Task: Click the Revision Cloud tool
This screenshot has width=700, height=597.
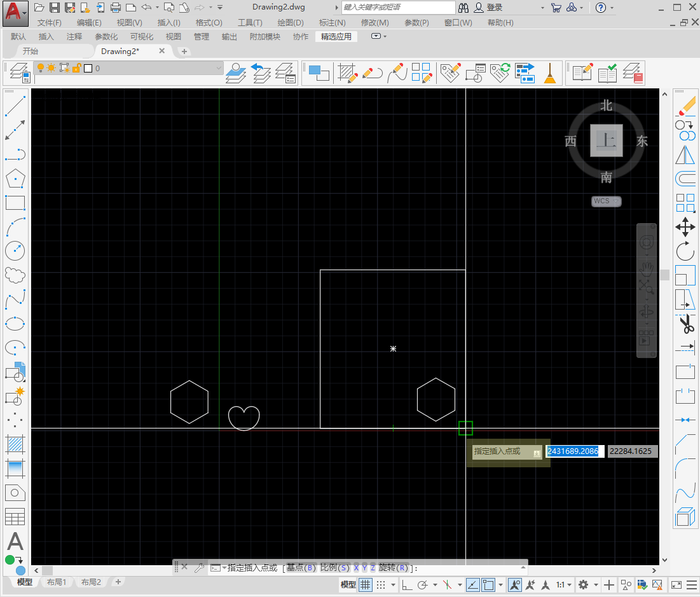Action: (15, 275)
